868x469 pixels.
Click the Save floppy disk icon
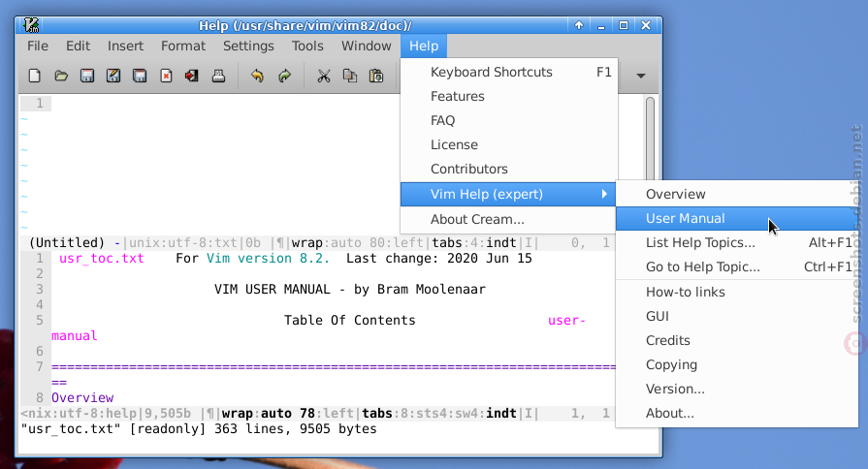coord(87,76)
